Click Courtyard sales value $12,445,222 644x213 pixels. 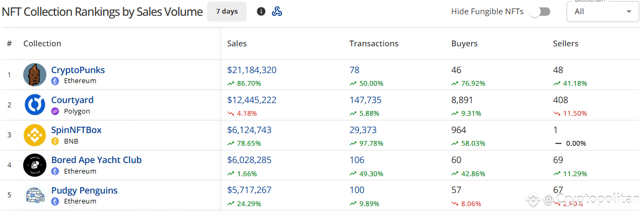click(252, 100)
